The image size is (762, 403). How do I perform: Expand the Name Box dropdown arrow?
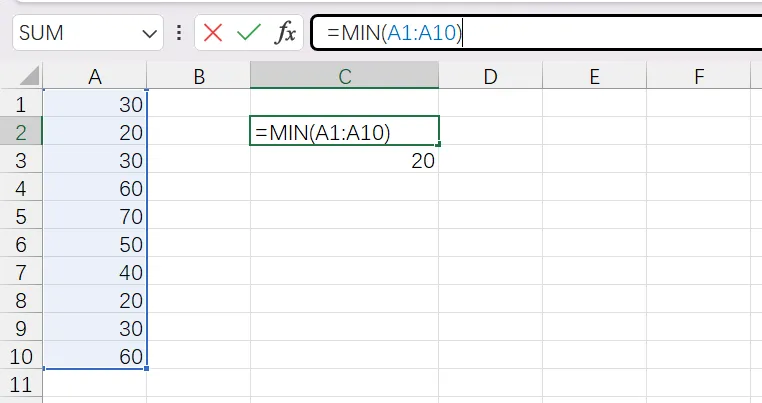pyautogui.click(x=149, y=34)
